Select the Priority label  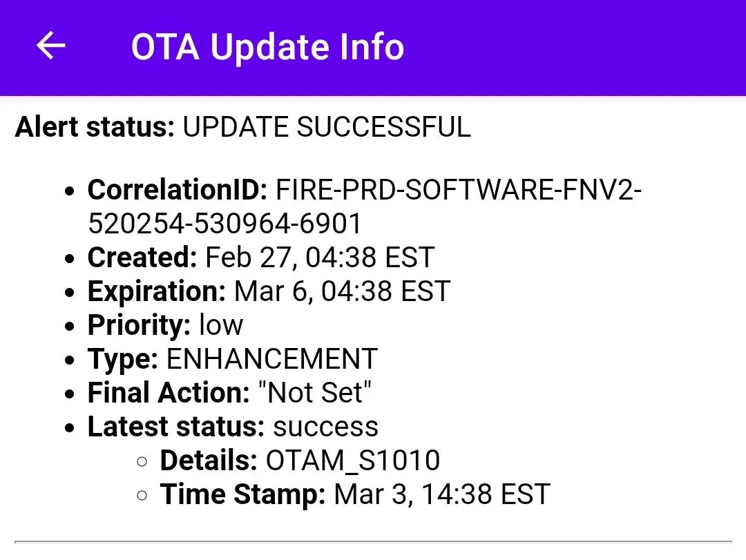click(139, 325)
